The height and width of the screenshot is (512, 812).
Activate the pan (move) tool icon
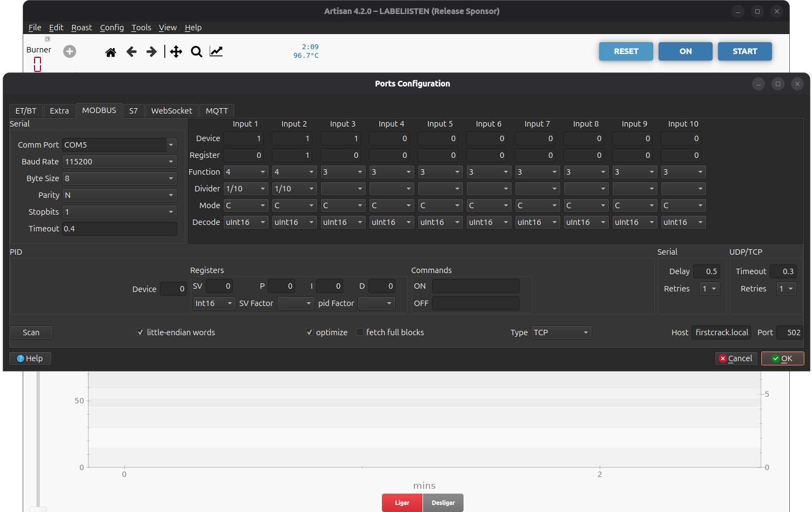click(x=176, y=52)
